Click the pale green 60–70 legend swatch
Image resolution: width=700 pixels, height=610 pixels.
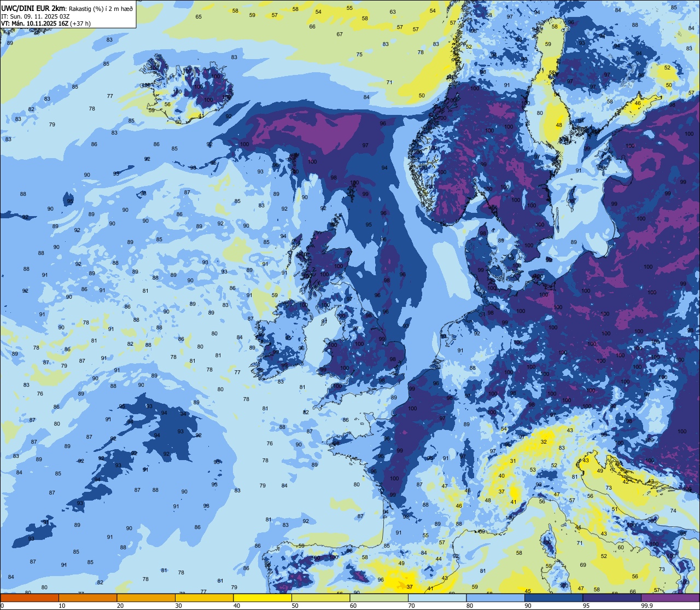379,597
